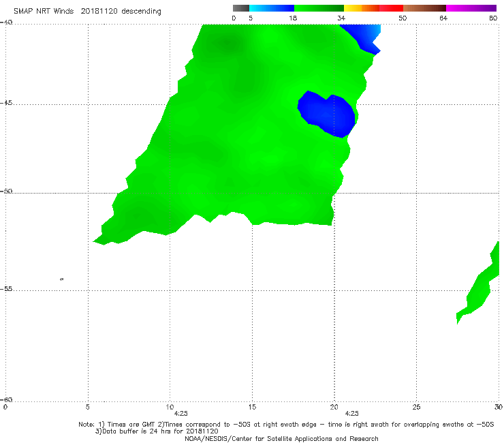Click the color bar label "64"

(x=443, y=18)
